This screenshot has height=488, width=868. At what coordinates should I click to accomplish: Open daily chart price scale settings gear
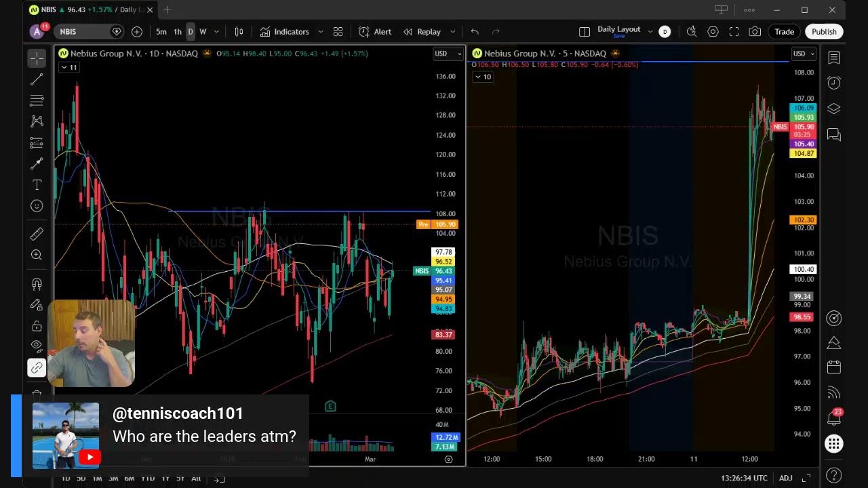tap(448, 459)
